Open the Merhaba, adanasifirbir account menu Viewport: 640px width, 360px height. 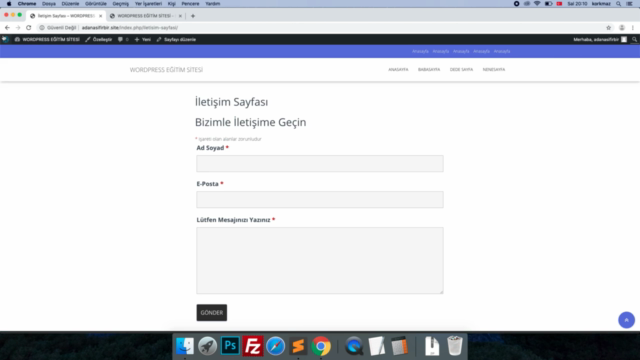(x=600, y=40)
